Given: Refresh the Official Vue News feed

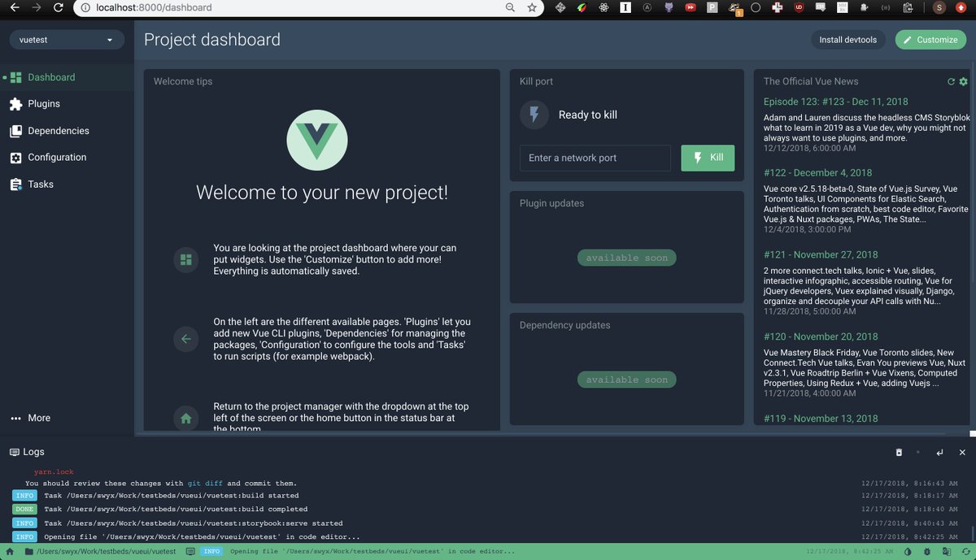Looking at the screenshot, I should [x=950, y=81].
